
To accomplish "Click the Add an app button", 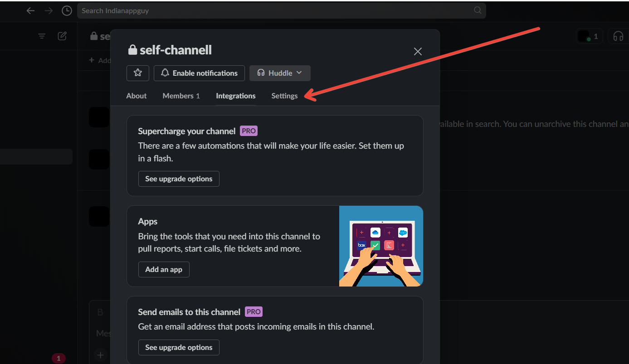I will point(164,269).
